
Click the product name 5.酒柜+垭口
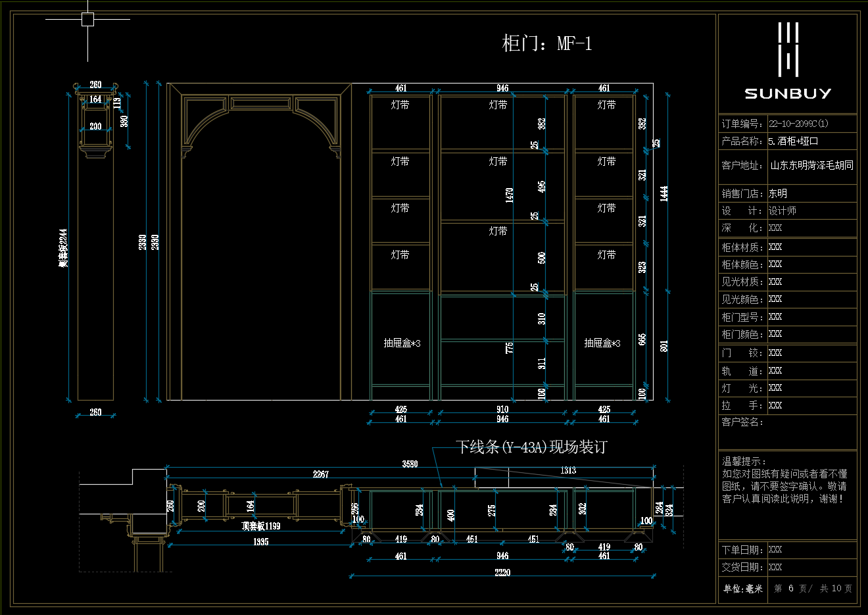(793, 141)
